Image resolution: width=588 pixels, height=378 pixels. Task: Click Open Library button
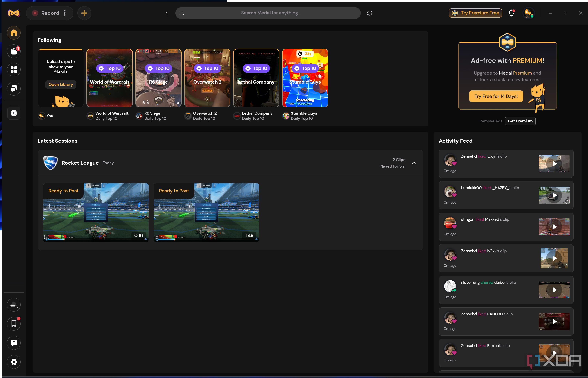61,84
